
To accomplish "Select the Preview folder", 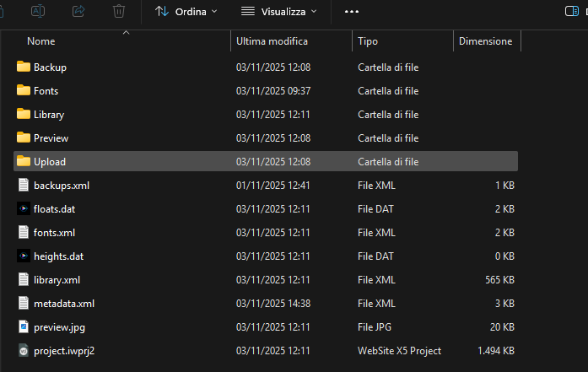I will click(51, 138).
